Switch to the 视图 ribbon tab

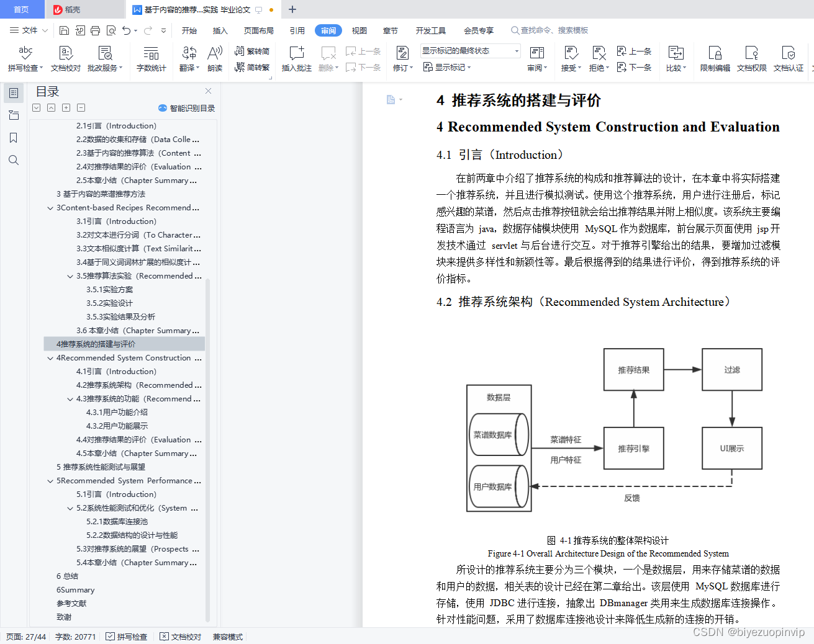tap(360, 30)
